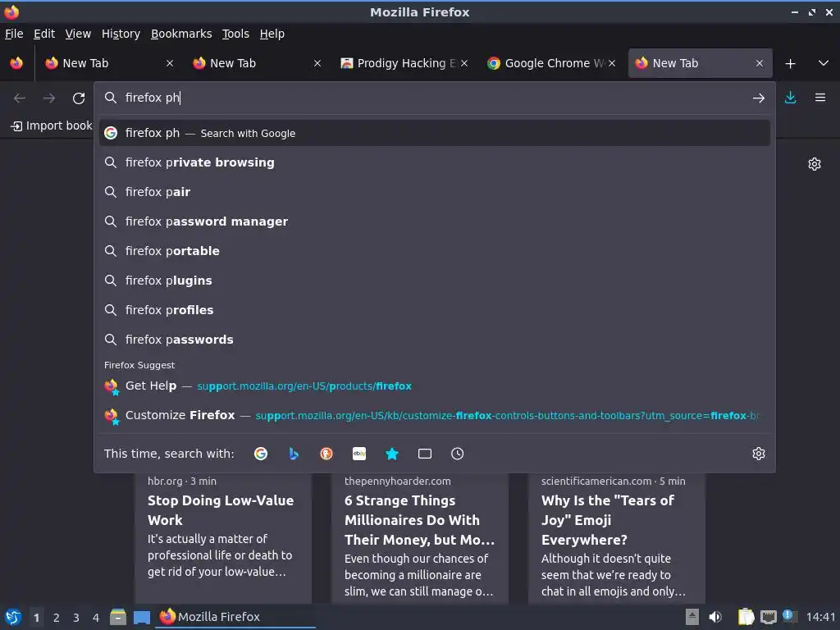840x630 pixels.
Task: Open the File menu
Action: (x=14, y=34)
